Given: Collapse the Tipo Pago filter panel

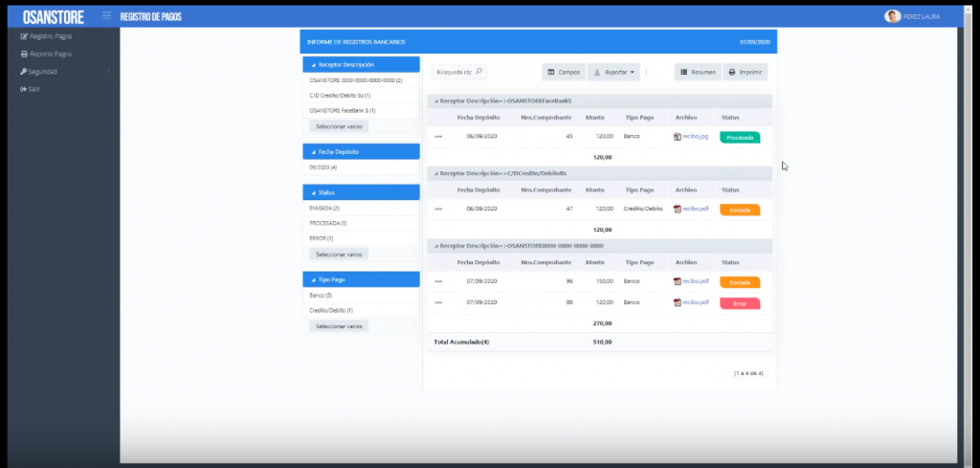Looking at the screenshot, I should 361,279.
